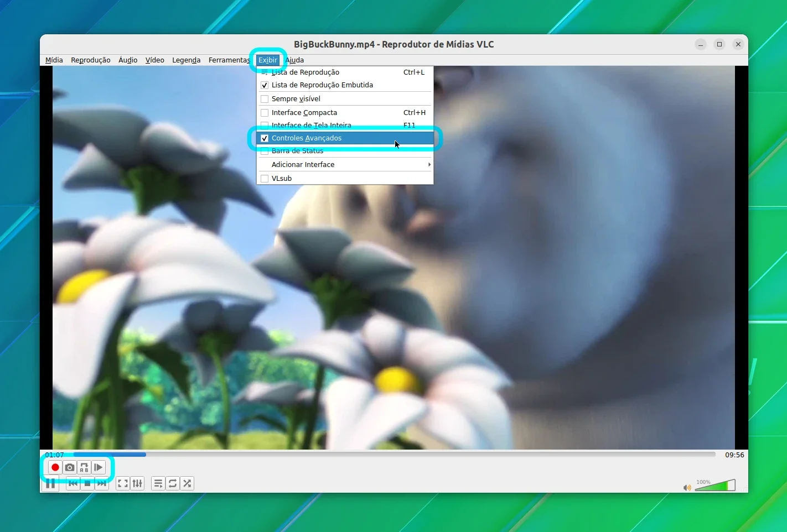Open the Ajuda menu

(294, 60)
